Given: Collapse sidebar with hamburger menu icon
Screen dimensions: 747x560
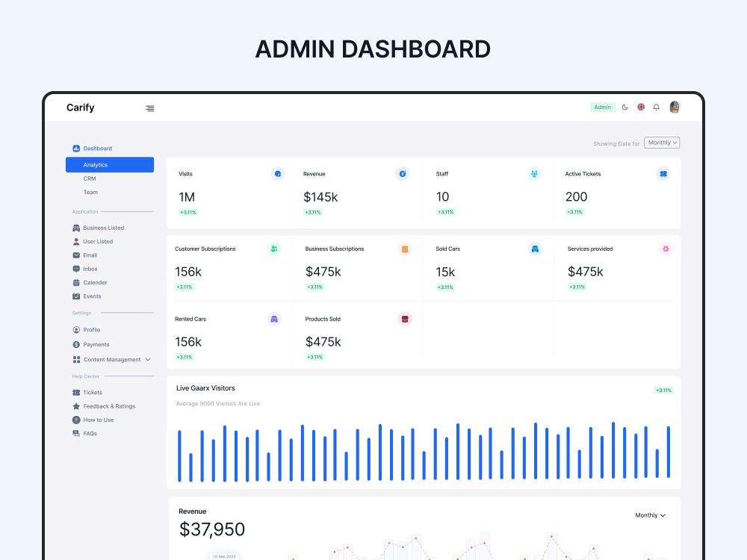Looking at the screenshot, I should pyautogui.click(x=149, y=108).
